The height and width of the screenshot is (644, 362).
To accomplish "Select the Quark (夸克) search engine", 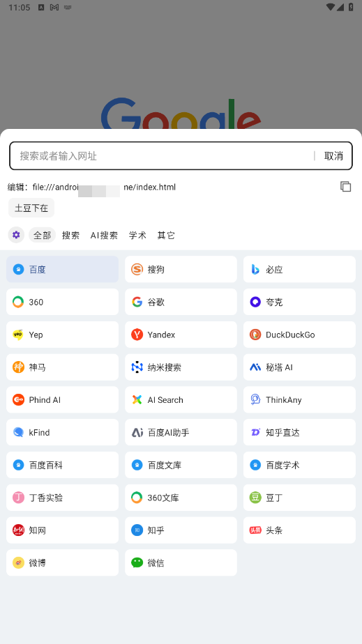I will coord(299,302).
